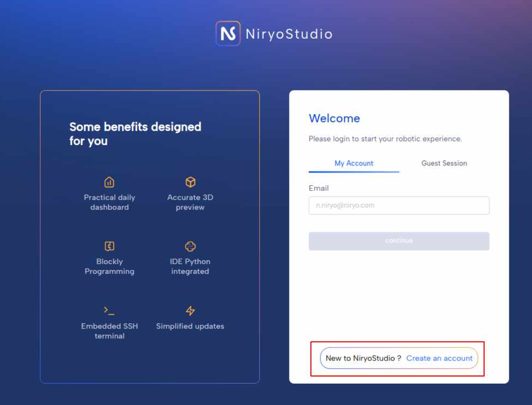Click the Email field label
The image size is (532, 405).
319,188
